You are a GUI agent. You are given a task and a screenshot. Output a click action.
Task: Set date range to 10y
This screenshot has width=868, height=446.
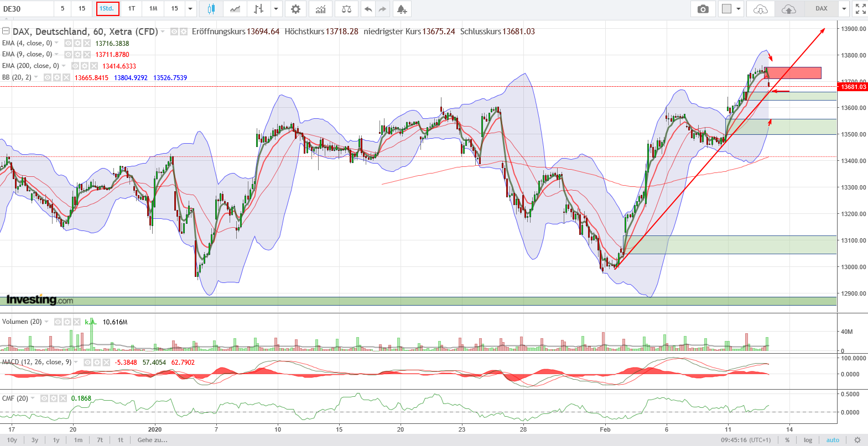point(12,440)
